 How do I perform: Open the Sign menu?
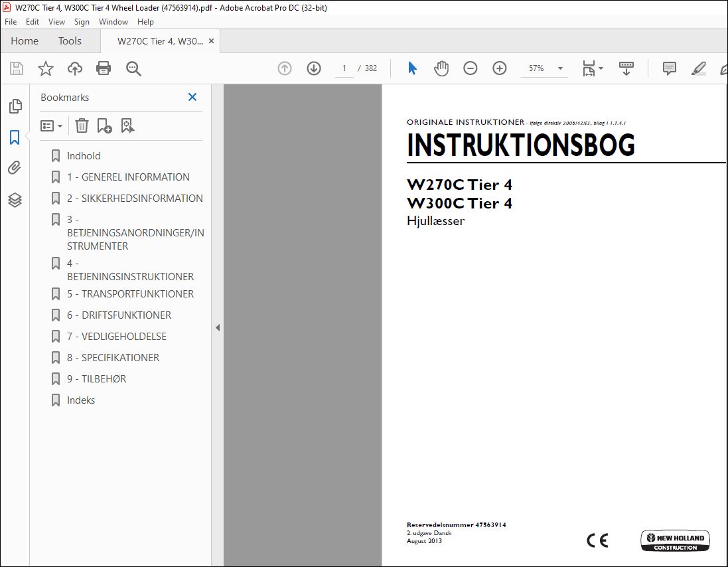click(x=82, y=22)
